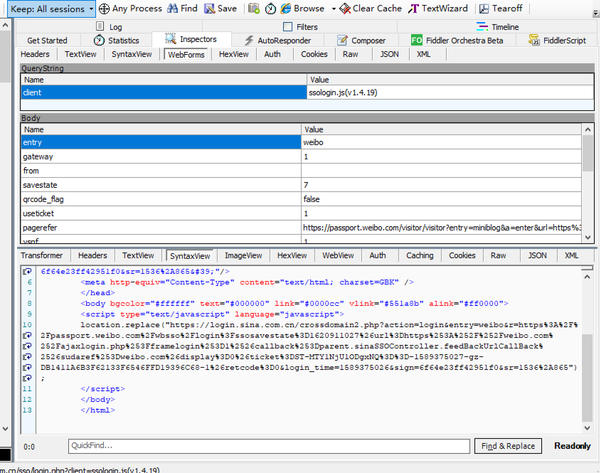
Task: Click the Clear Cache icon
Action: point(345,8)
